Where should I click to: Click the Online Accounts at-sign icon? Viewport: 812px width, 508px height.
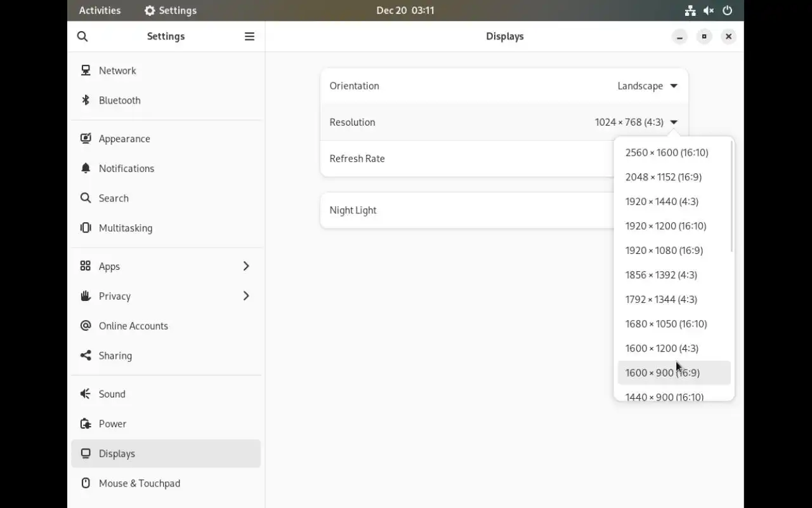tap(86, 326)
